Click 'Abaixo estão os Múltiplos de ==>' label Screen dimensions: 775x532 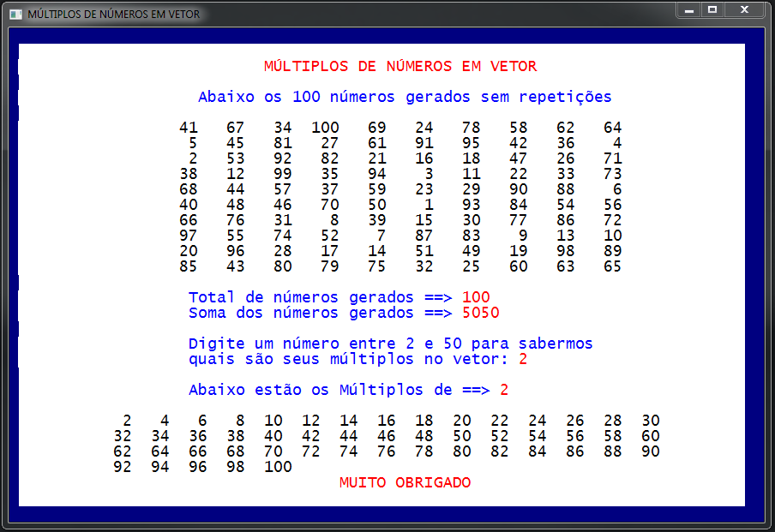[x=339, y=390]
